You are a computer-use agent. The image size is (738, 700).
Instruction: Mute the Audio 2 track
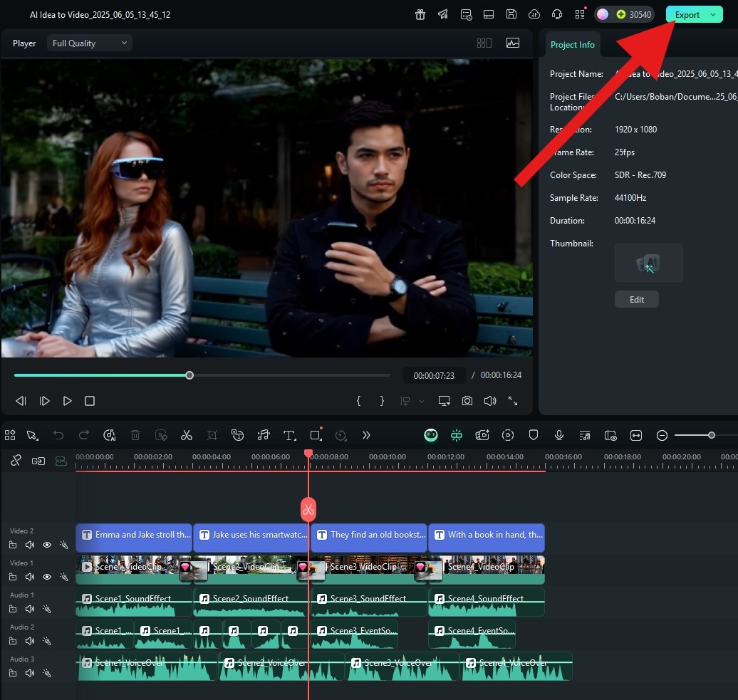(30, 641)
